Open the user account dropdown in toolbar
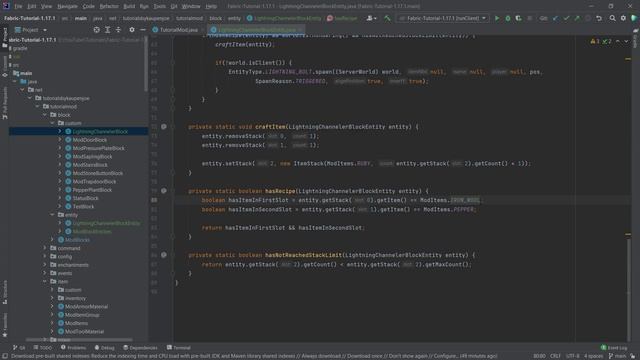Screen dimensions: 640x360 click(x=371, y=18)
